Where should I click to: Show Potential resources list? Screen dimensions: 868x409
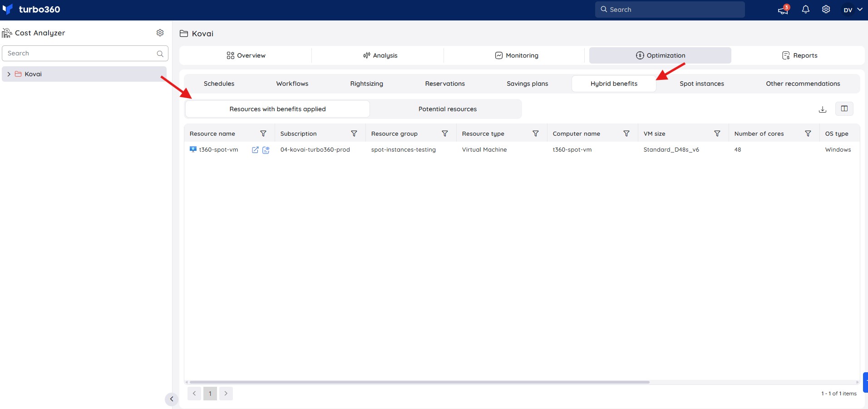(x=448, y=109)
